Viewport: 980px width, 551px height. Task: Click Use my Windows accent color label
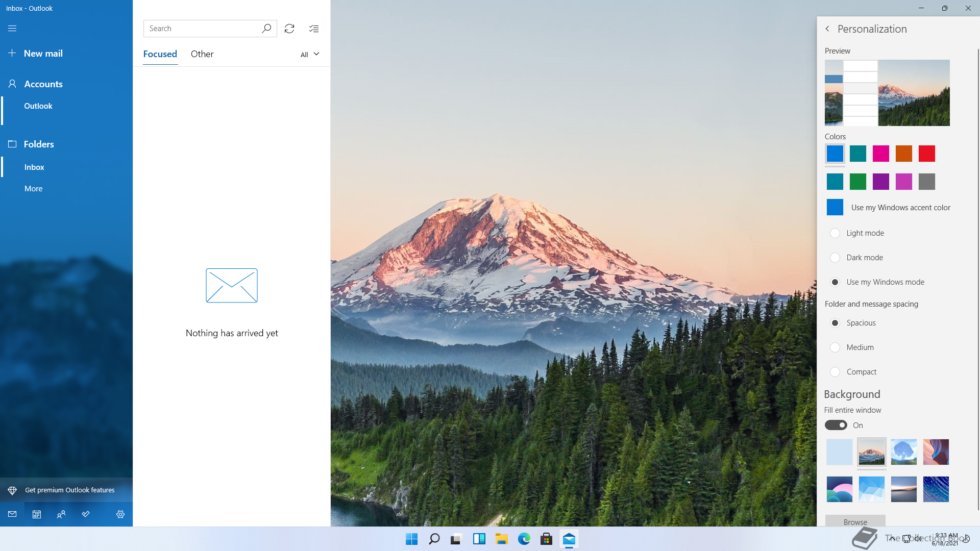click(901, 208)
